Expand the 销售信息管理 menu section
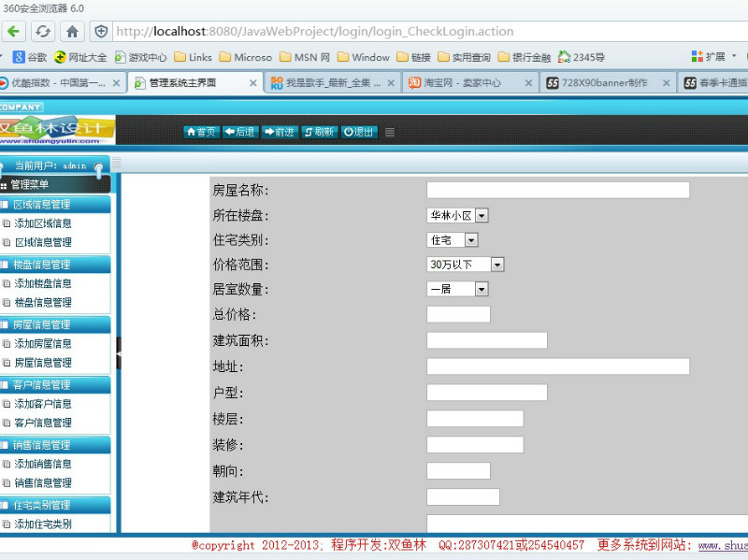 coord(55,445)
